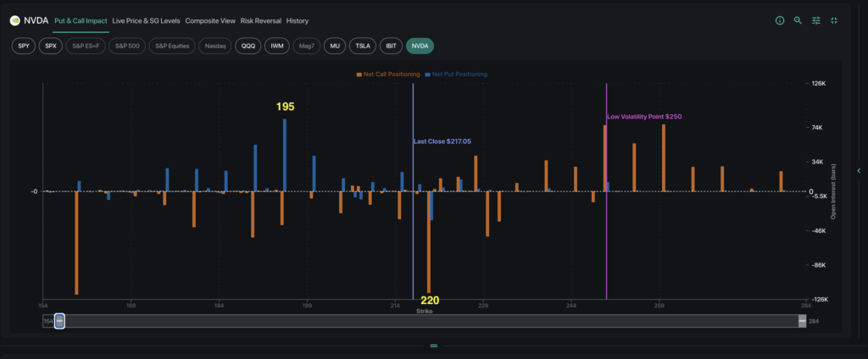Click the tall blue put bar labeled 195

pos(285,155)
